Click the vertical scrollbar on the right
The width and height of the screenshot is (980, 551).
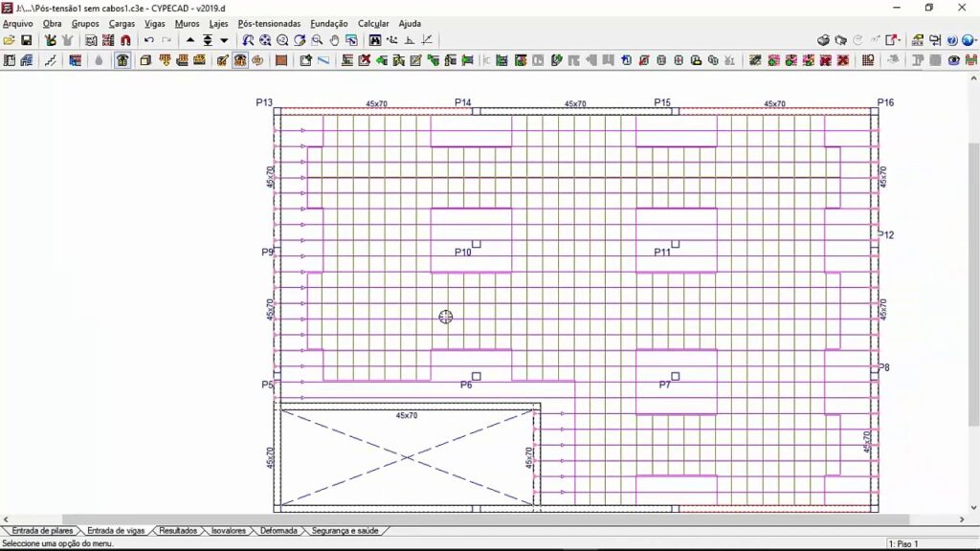[x=973, y=287]
